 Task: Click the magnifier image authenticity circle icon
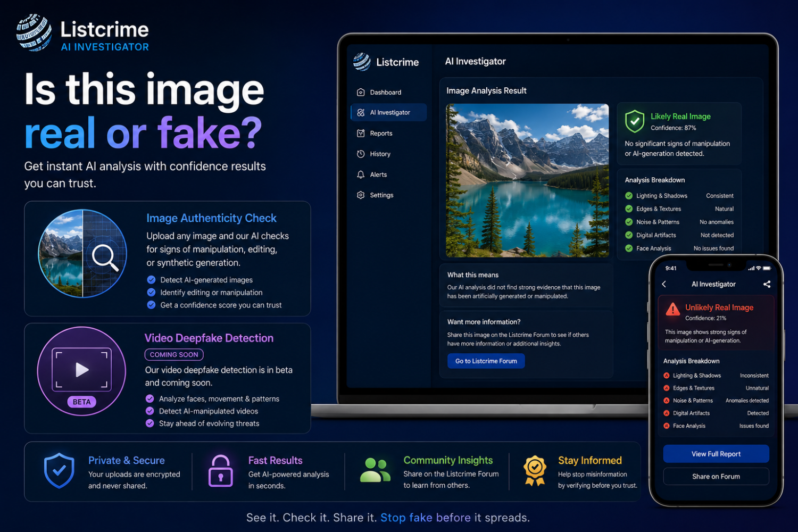[x=82, y=254]
